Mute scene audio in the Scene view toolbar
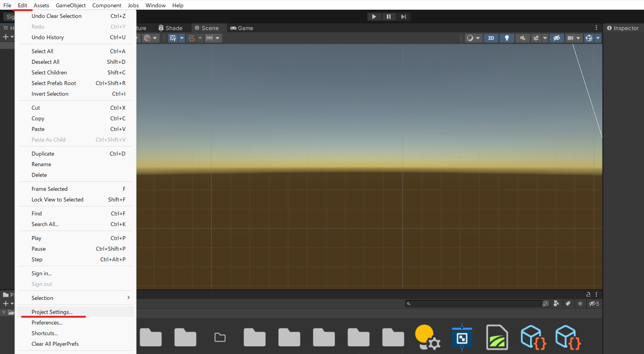Image resolution: width=644 pixels, height=354 pixels. (522, 38)
